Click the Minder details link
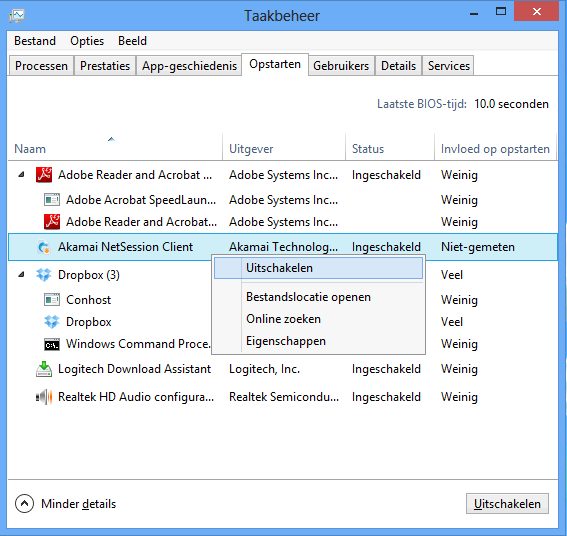 (78, 504)
